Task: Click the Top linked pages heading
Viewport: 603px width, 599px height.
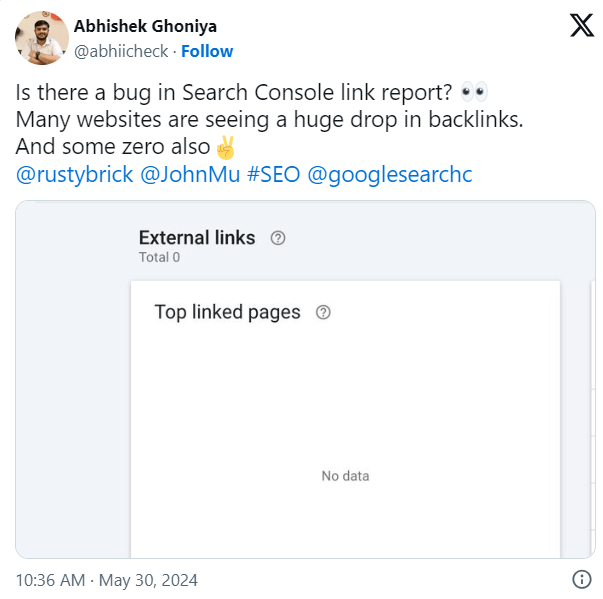Action: (x=227, y=312)
